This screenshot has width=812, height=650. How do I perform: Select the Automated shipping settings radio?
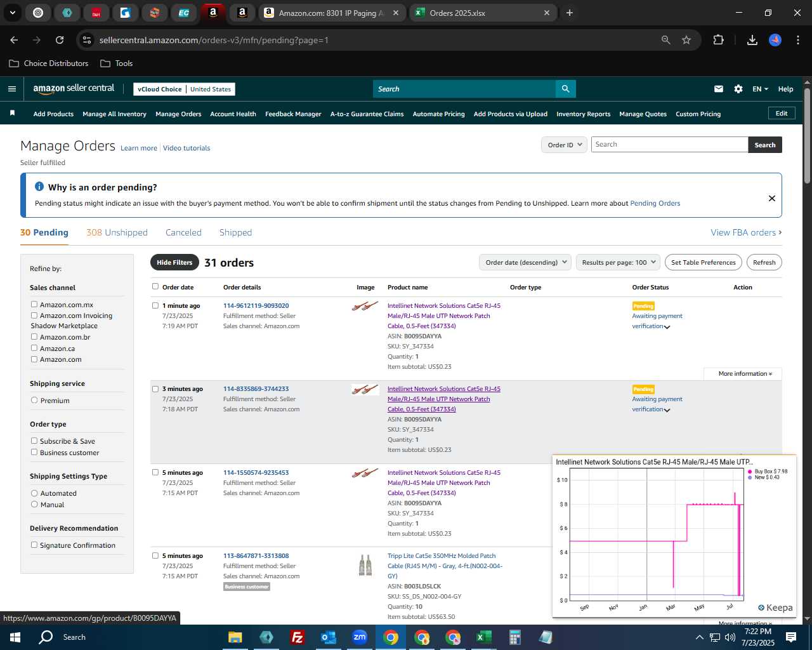point(34,493)
